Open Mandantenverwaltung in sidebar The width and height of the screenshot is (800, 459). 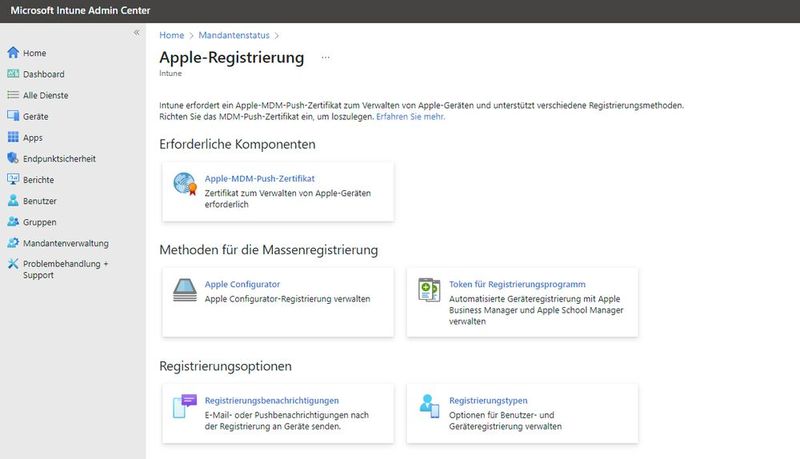tap(66, 243)
